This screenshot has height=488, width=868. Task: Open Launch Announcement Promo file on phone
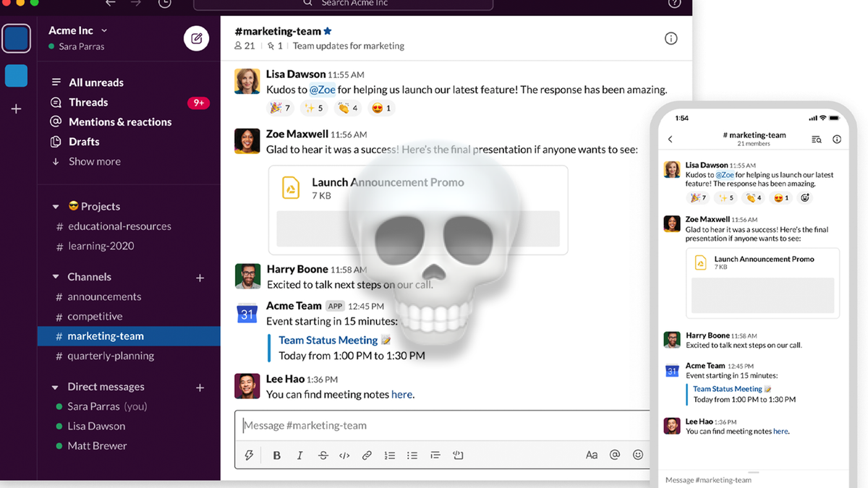(x=762, y=283)
